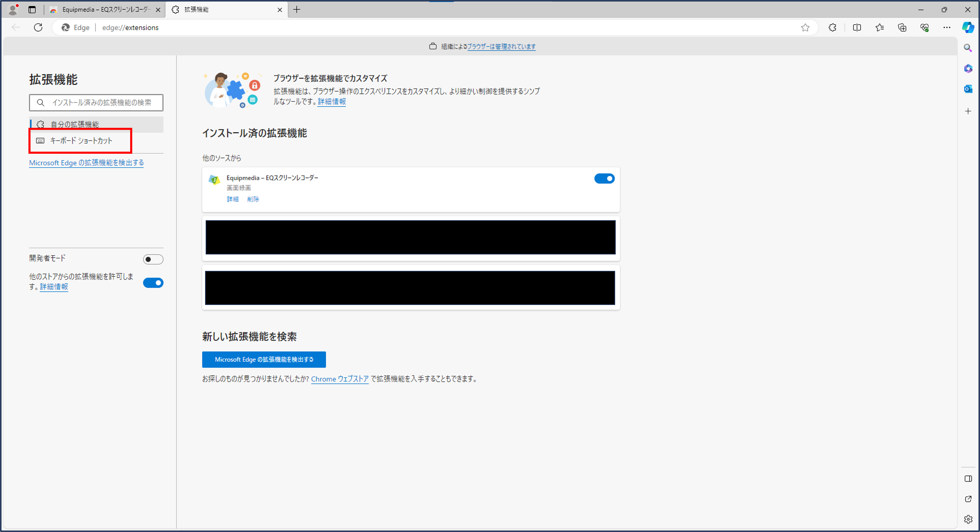This screenshot has height=532, width=980.
Task: Open Outlook in the sidebar
Action: coord(968,89)
